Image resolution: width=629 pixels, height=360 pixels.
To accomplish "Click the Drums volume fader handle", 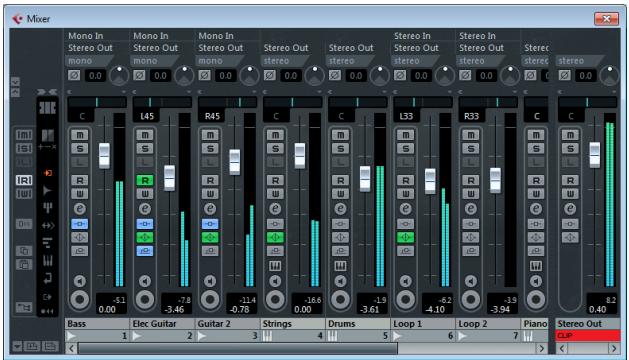I will coord(365,178).
